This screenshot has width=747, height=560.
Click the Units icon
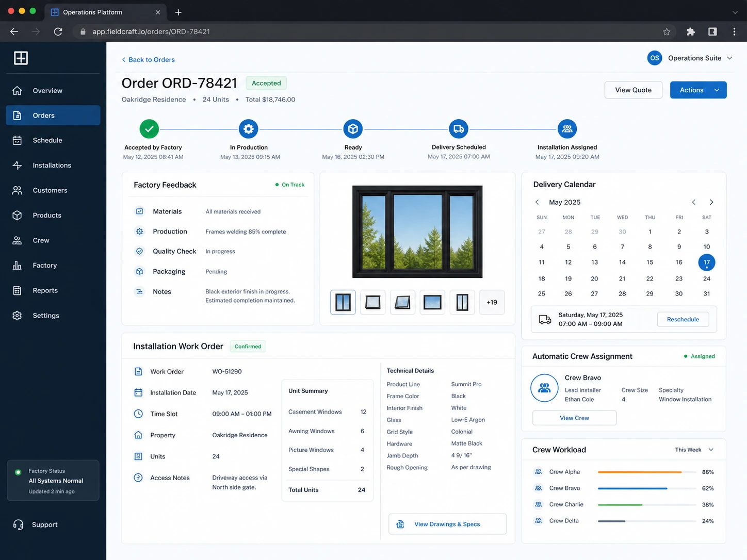(138, 456)
